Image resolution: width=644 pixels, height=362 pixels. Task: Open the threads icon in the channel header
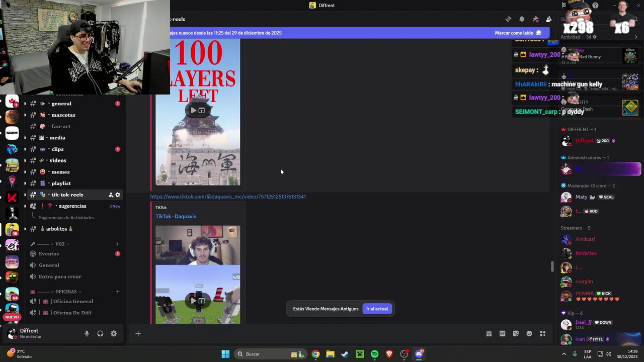508,19
